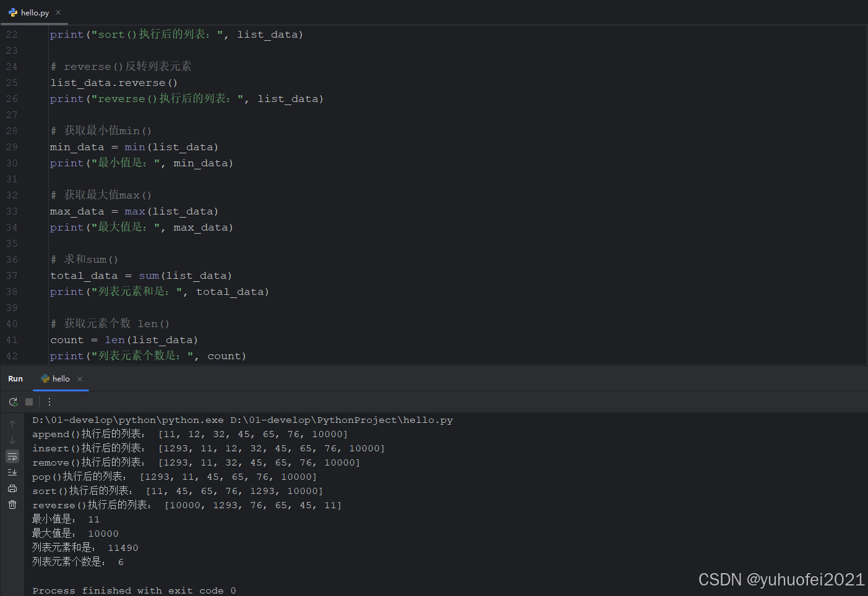The height and width of the screenshot is (596, 868).
Task: Jump up the stack trace arrow
Action: pos(12,424)
